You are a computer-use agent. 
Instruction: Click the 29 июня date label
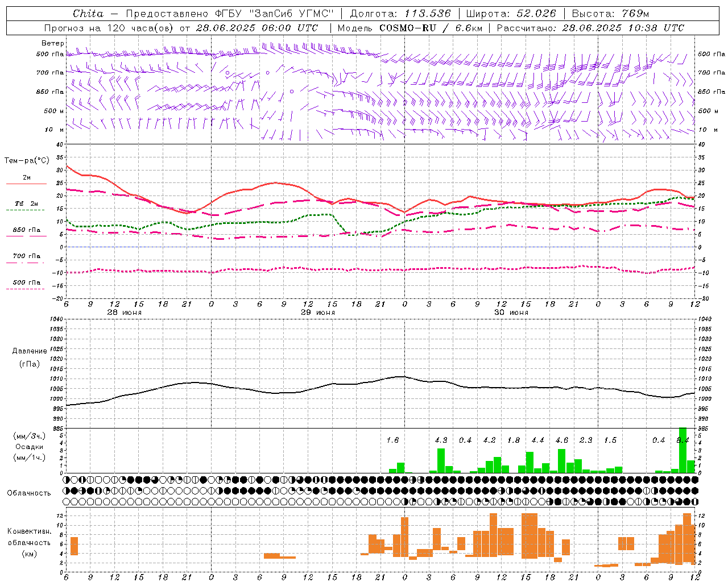(318, 313)
